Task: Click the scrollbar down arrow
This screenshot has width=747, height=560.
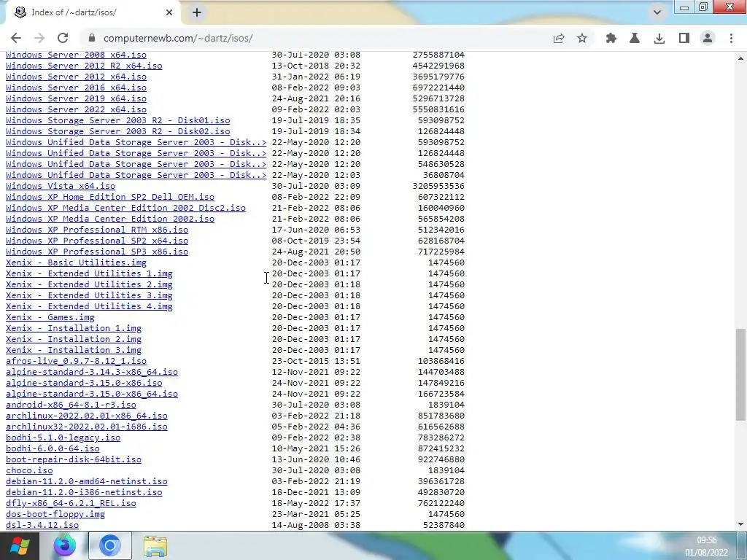Action: [x=740, y=525]
